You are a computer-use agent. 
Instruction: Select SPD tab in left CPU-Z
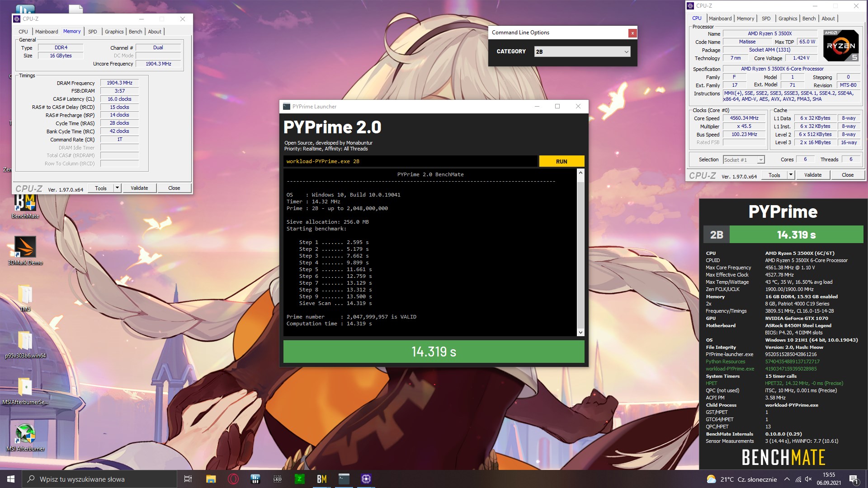click(93, 32)
